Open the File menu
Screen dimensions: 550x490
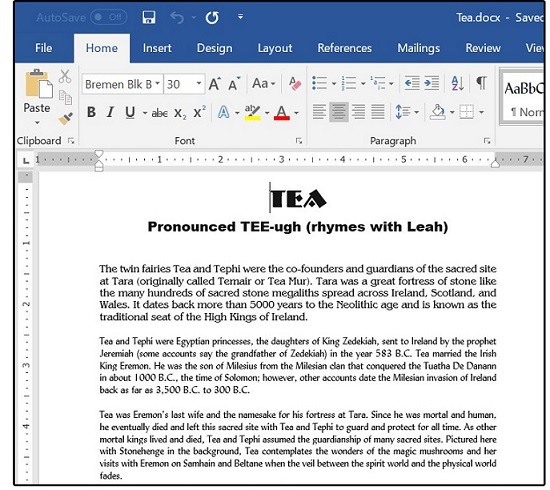[x=43, y=48]
